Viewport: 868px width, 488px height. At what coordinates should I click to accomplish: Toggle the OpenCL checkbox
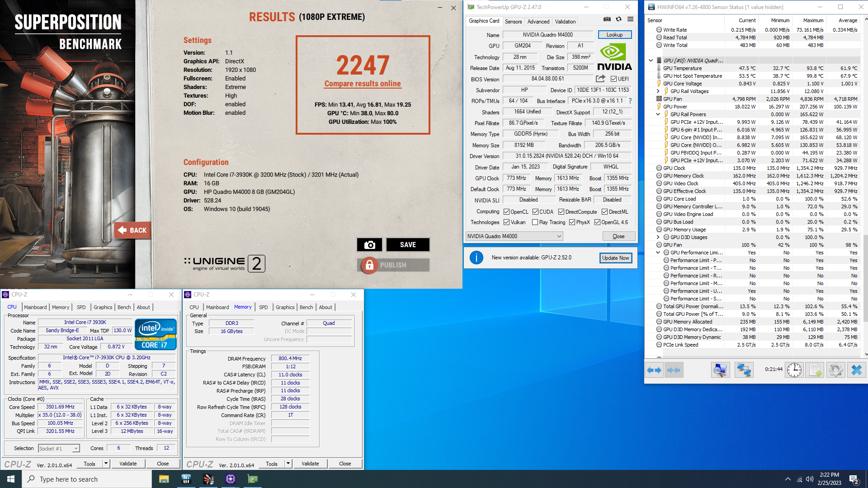tap(506, 212)
